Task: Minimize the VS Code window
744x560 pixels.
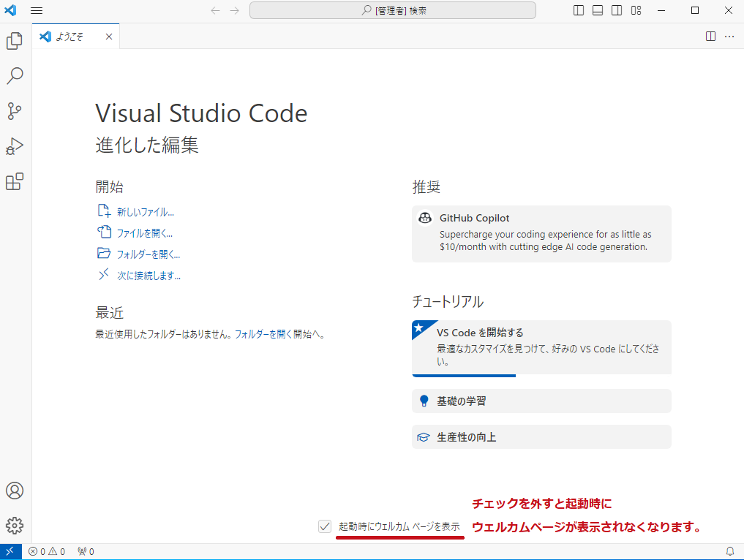Action: 661,10
